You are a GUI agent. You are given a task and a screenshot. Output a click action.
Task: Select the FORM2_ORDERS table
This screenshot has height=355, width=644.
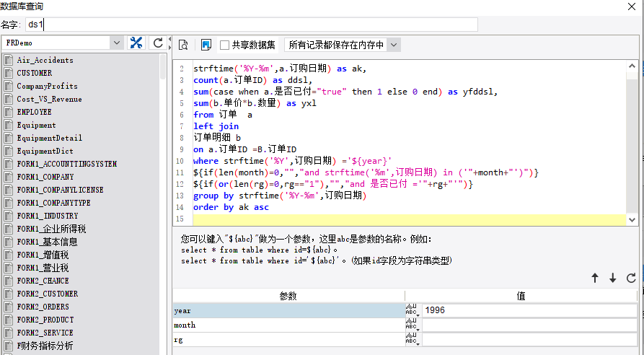43,307
